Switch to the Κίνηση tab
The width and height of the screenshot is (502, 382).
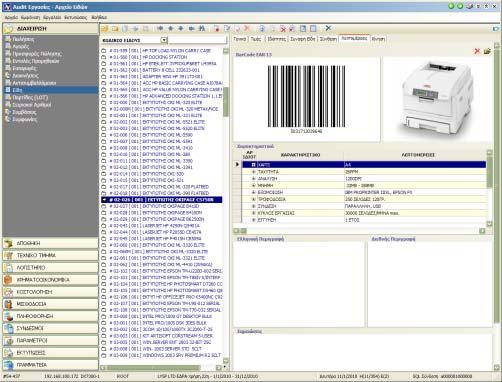click(x=378, y=39)
